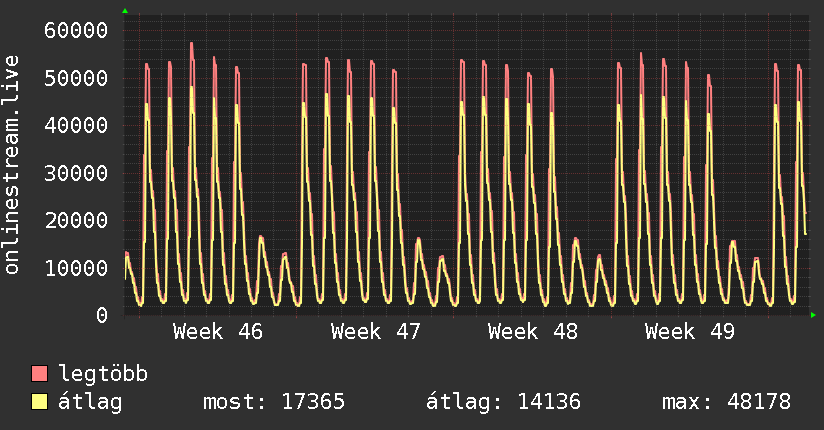The image size is (824, 430).
Task: Click the átlag legend label
Action: pos(90,402)
